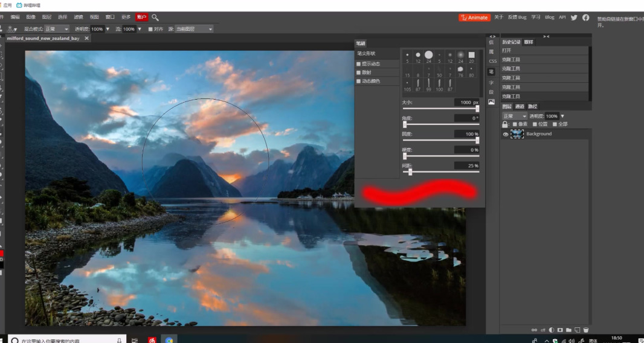Open the image picture panel icon
The height and width of the screenshot is (343, 644).
pos(491,102)
